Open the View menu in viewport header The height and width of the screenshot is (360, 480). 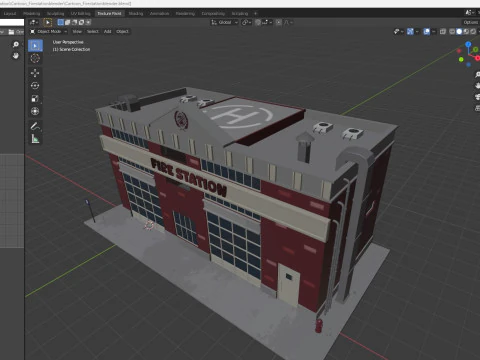point(77,31)
